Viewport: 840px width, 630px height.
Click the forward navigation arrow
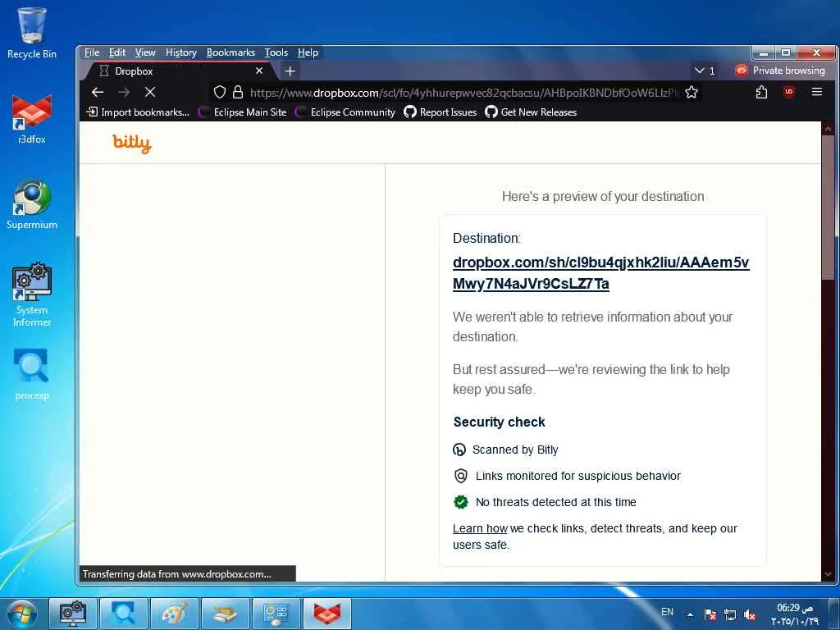(124, 92)
